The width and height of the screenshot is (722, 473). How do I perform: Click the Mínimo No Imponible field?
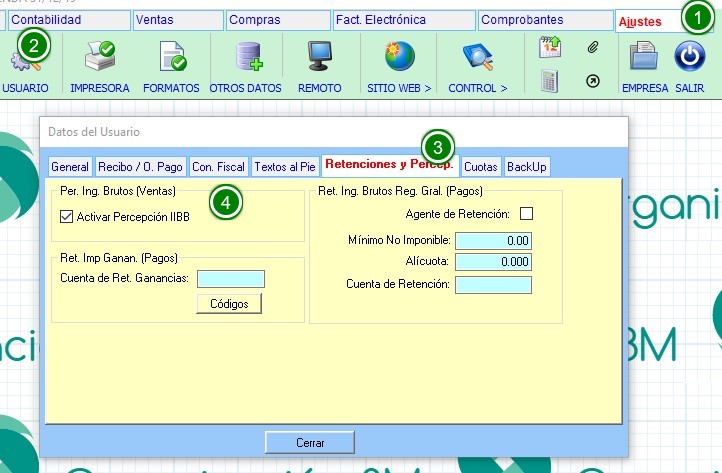coord(493,241)
